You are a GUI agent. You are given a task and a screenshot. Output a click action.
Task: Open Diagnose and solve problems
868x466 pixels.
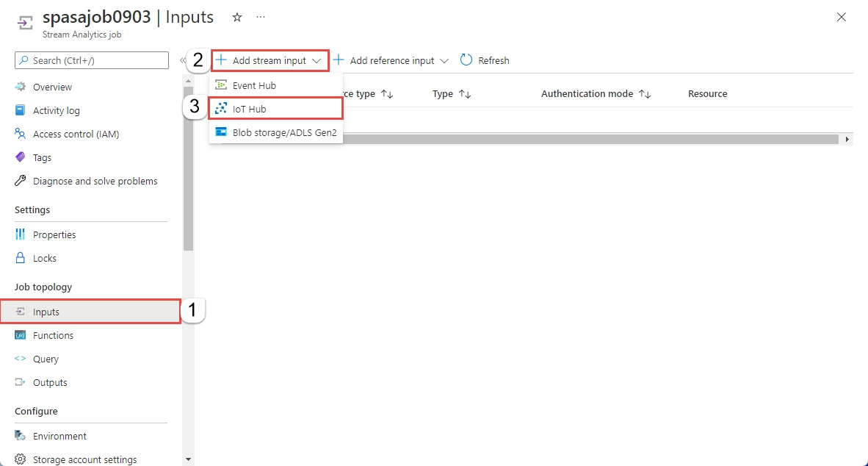[95, 181]
